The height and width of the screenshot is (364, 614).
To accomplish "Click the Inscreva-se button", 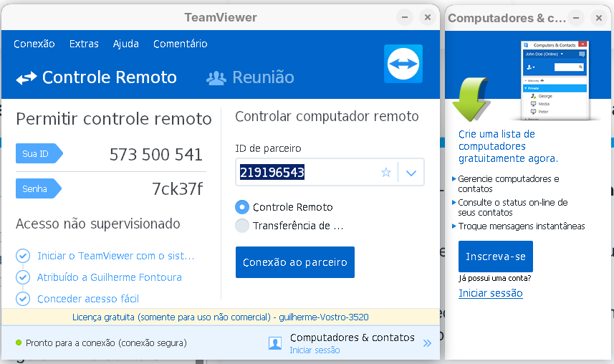I will point(495,257).
